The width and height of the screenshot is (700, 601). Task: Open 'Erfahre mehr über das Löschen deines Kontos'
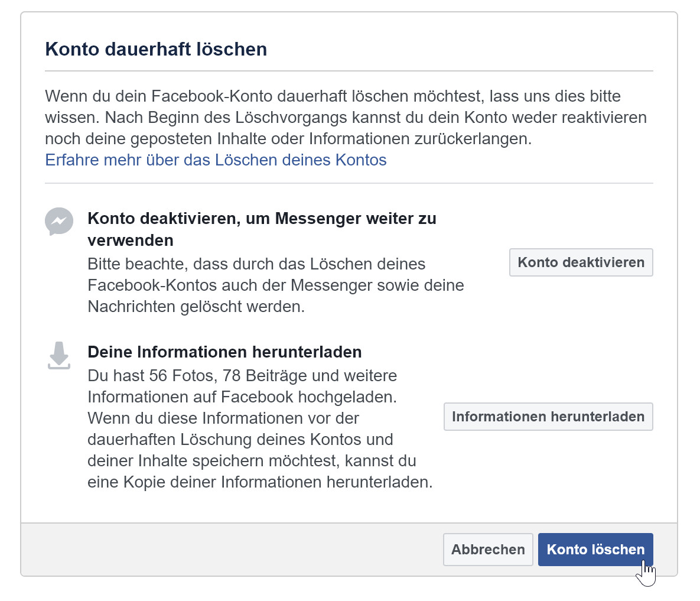tap(216, 160)
